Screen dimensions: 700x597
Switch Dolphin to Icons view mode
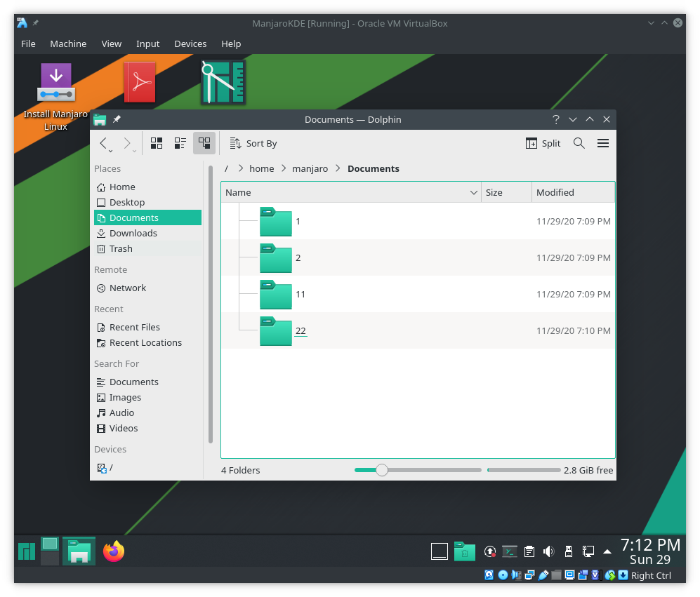[x=157, y=143]
